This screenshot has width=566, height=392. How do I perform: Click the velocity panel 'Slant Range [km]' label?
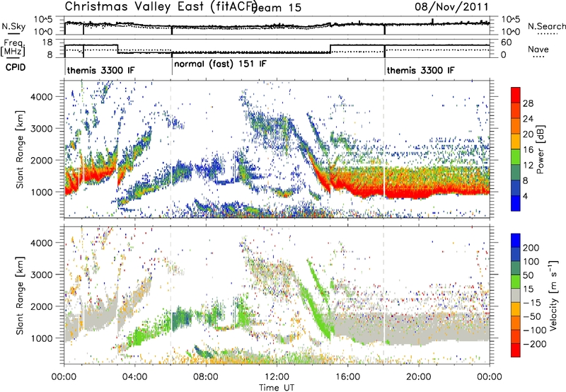tap(20, 295)
